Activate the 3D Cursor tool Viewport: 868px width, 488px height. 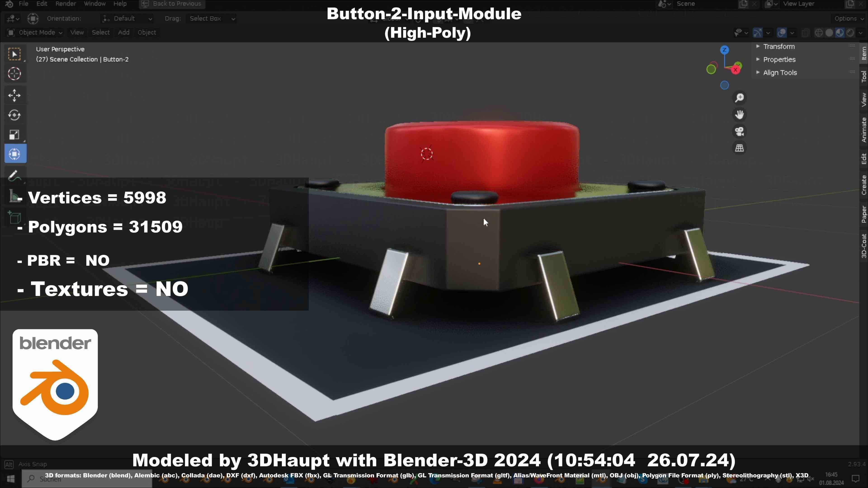coord(14,74)
